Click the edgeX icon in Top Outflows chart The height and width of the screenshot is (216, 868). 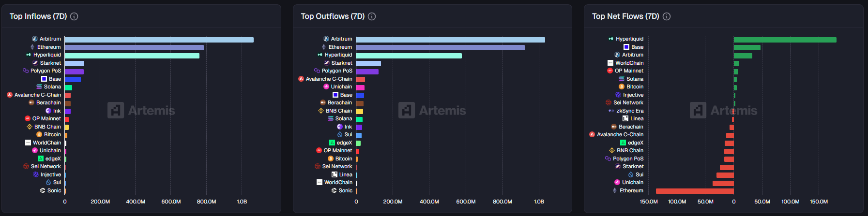point(332,143)
